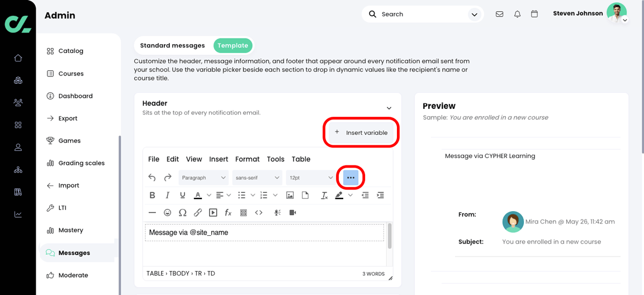Image resolution: width=644 pixels, height=295 pixels.
Task: Insert a horizontal line
Action: (x=152, y=212)
